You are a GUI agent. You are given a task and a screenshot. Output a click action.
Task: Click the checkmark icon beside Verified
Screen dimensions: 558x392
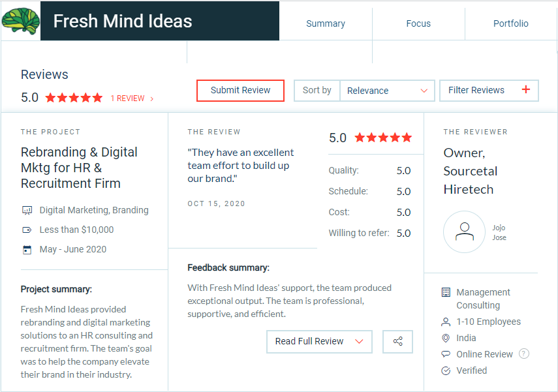click(446, 370)
